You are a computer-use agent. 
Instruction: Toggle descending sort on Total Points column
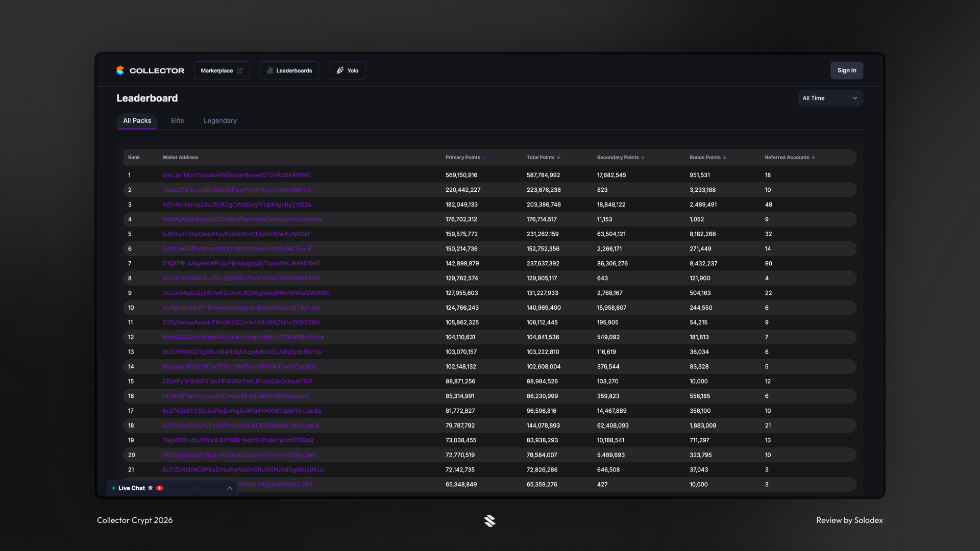pos(560,158)
